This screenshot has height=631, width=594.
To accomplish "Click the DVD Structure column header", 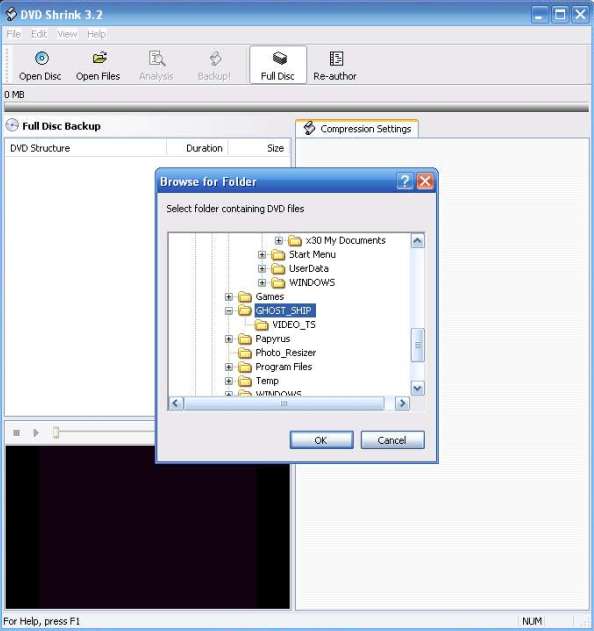I will 86,148.
